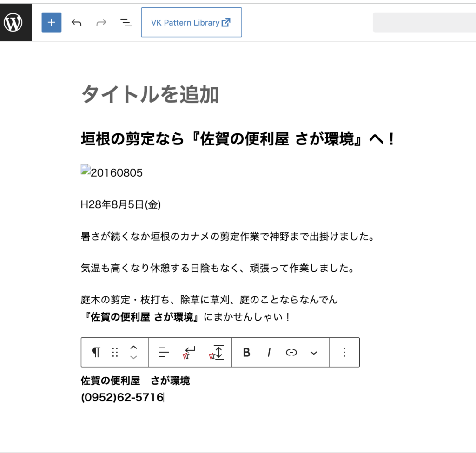
Task: Move block down with the down chevron
Action: coord(133,357)
